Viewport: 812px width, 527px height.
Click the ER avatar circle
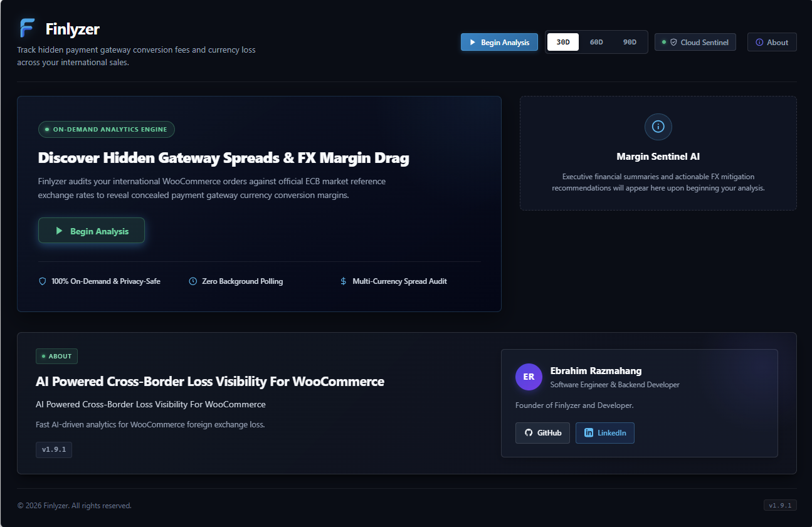coord(529,377)
